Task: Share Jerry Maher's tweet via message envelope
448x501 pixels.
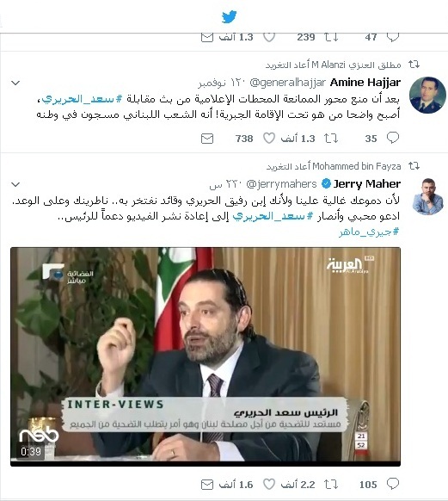Action: pyautogui.click(x=207, y=485)
